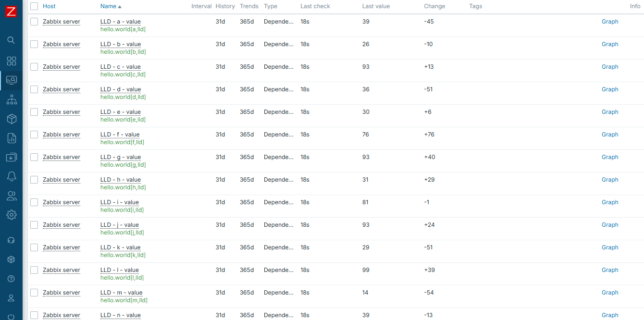Open the Help question mark icon

(11, 279)
